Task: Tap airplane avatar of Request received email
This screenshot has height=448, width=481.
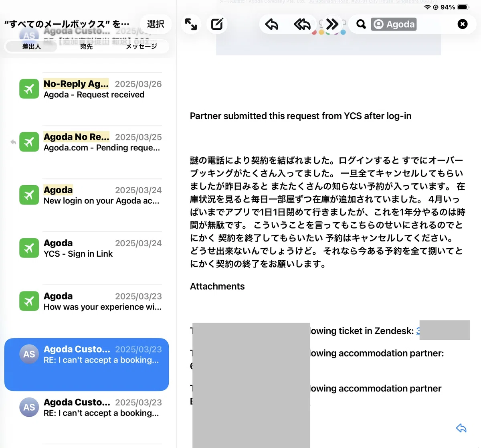Action: [29, 89]
